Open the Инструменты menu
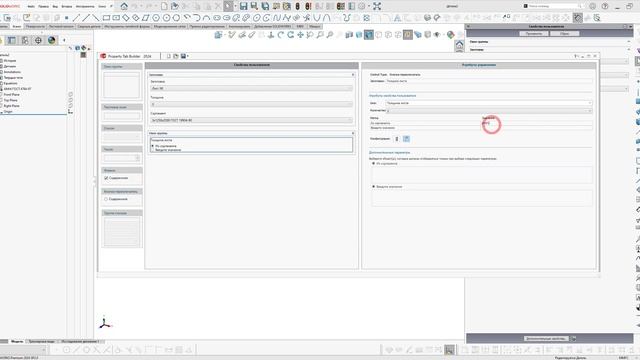The width and height of the screenshot is (640, 360). [85, 7]
